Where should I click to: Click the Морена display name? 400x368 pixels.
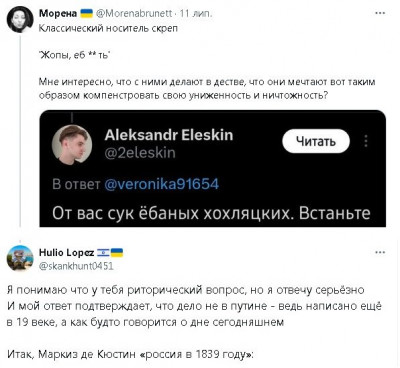coord(58,13)
